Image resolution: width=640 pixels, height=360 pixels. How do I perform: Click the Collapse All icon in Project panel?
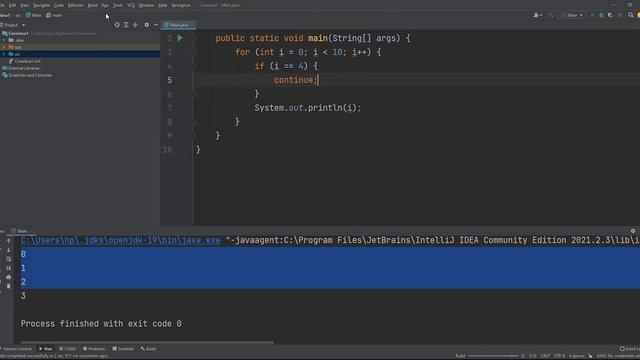pos(135,25)
